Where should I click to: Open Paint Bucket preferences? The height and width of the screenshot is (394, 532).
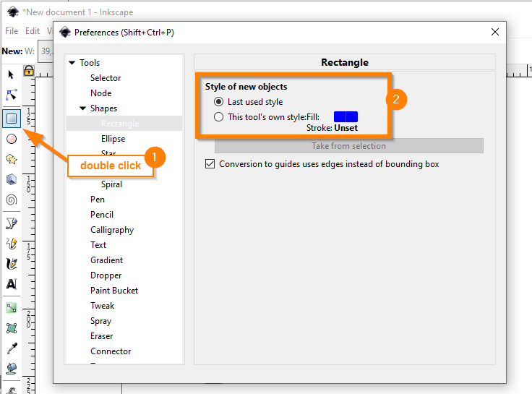(114, 291)
